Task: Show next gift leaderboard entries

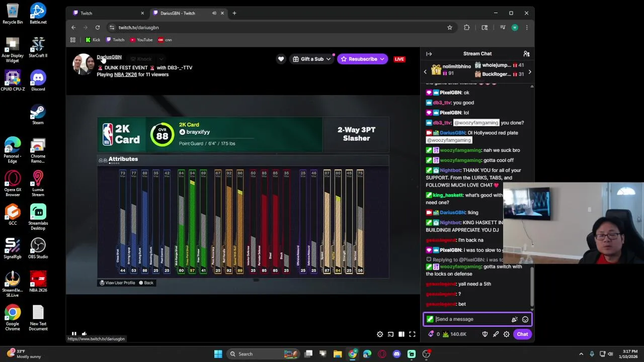Action: 529,72
